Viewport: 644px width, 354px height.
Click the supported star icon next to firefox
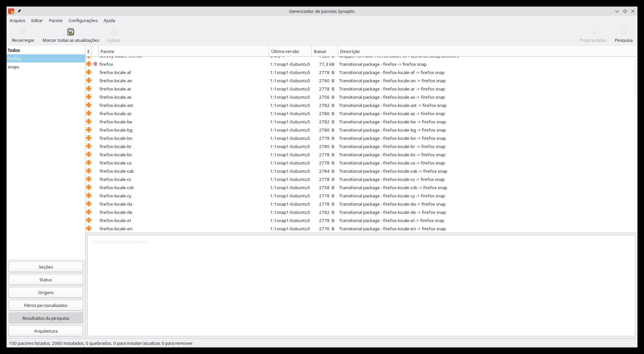tap(95, 64)
